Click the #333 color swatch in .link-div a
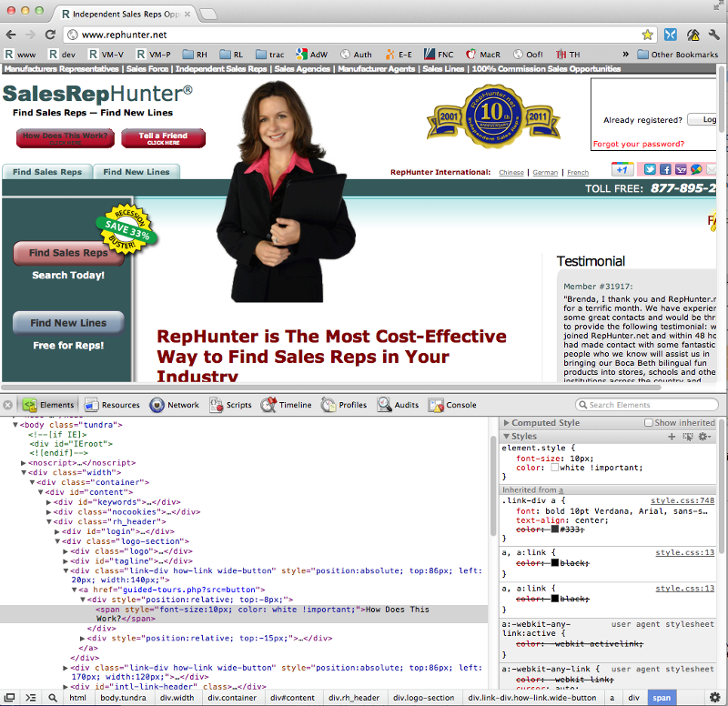728x706 pixels. pyautogui.click(x=554, y=529)
